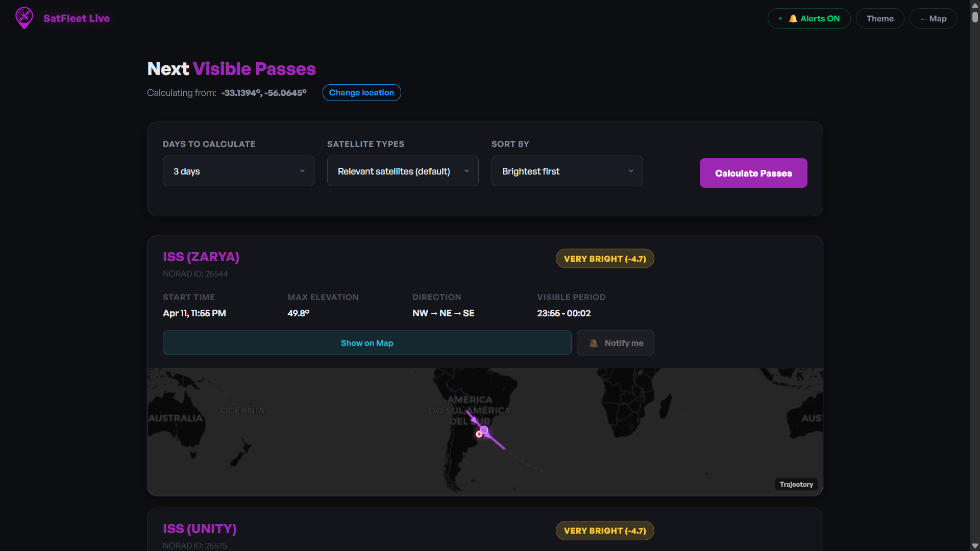
Task: Click the Change location link
Action: [x=361, y=93]
